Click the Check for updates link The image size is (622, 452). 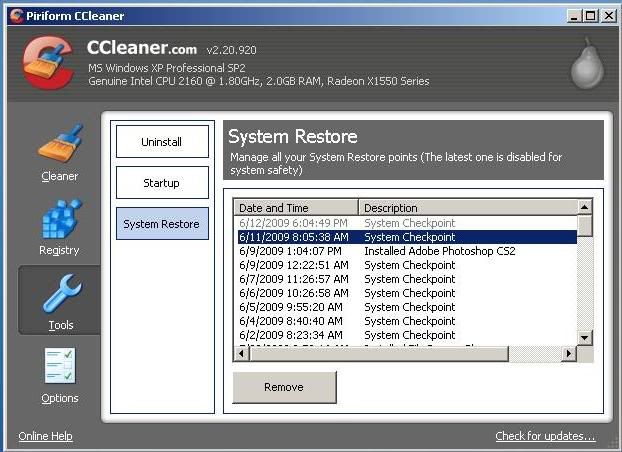[x=545, y=436]
